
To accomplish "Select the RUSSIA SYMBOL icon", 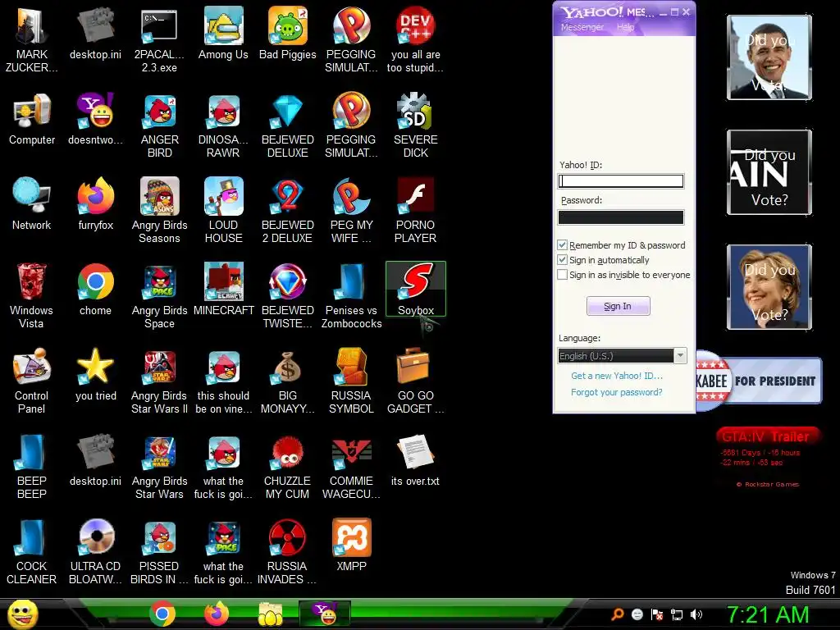I will tap(351, 381).
